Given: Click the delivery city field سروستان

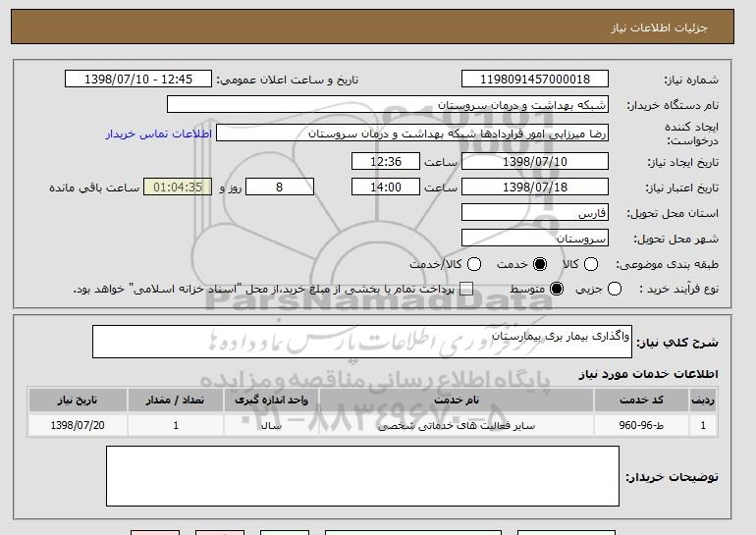Looking at the screenshot, I should point(535,239).
